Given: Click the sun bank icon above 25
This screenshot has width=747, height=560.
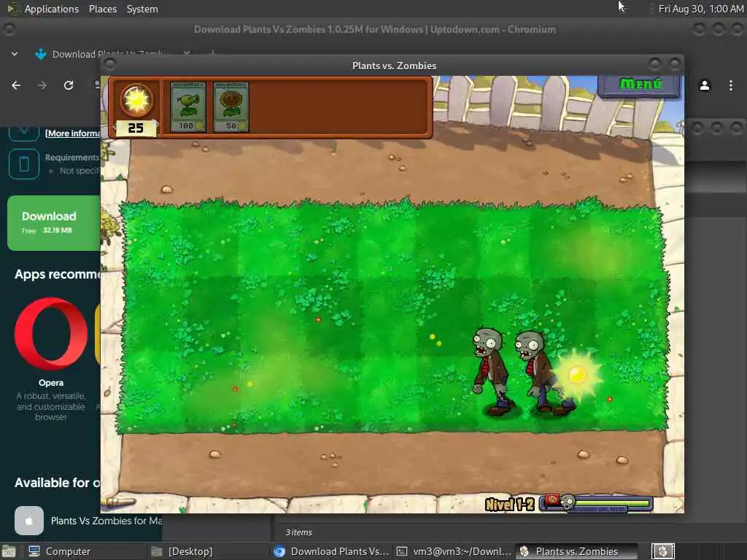Looking at the screenshot, I should coord(136,100).
